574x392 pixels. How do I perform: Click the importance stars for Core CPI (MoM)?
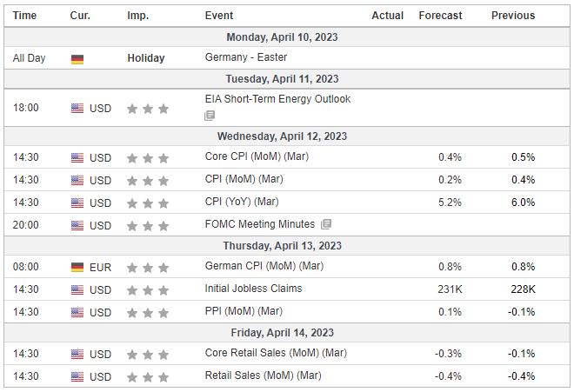pos(148,158)
